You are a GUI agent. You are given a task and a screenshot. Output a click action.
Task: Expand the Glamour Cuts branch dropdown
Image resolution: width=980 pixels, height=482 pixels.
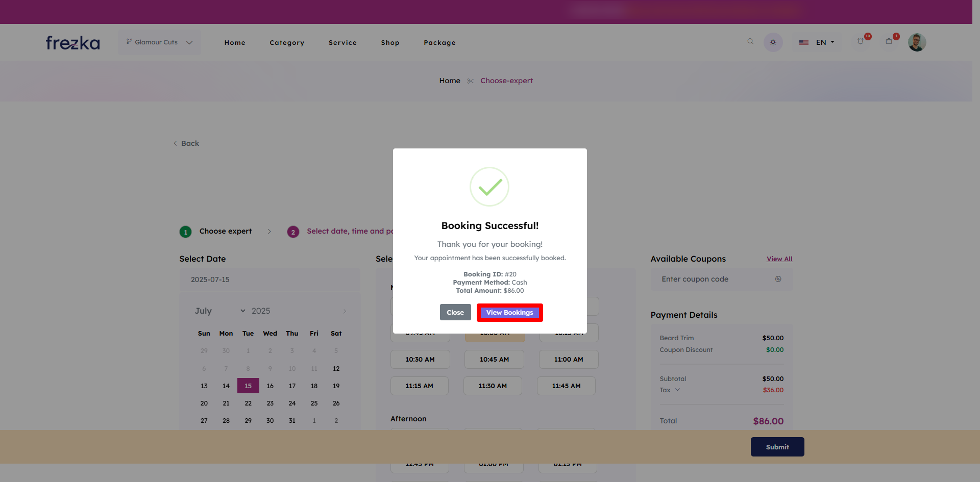[159, 42]
